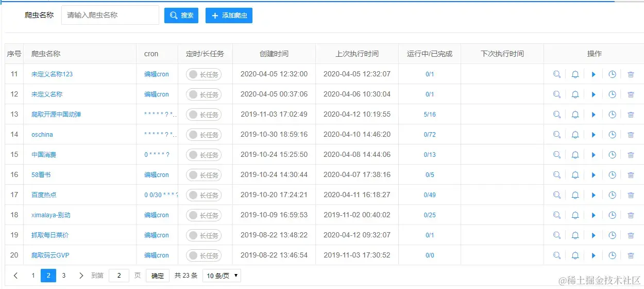Click clock icon in row 12 未定义名称
Viewport: 644px width, 289px height.
(x=612, y=94)
